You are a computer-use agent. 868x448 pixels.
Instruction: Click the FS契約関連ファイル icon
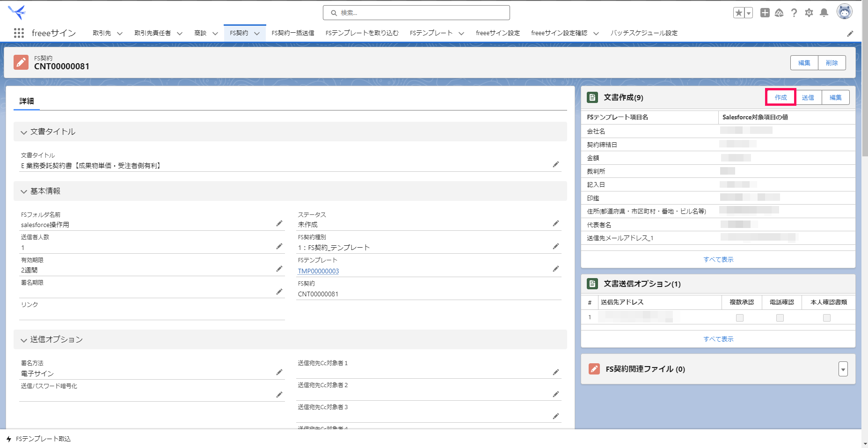[x=594, y=369]
